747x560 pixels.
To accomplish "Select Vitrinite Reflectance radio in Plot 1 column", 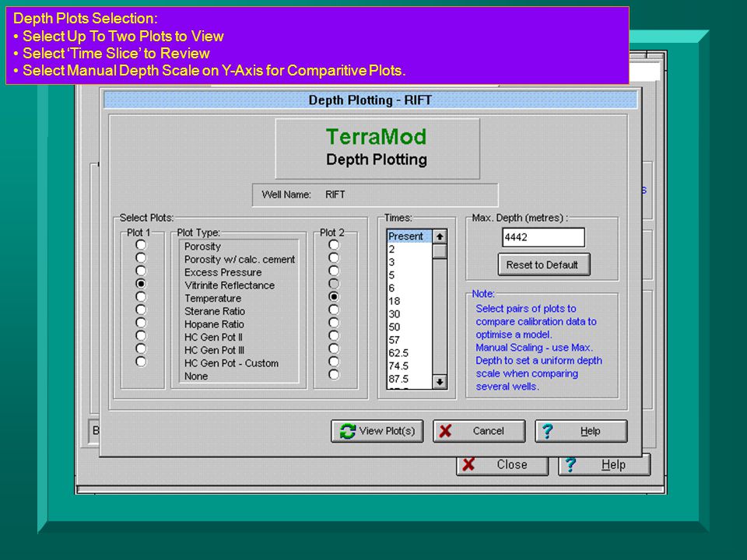I will pyautogui.click(x=141, y=284).
